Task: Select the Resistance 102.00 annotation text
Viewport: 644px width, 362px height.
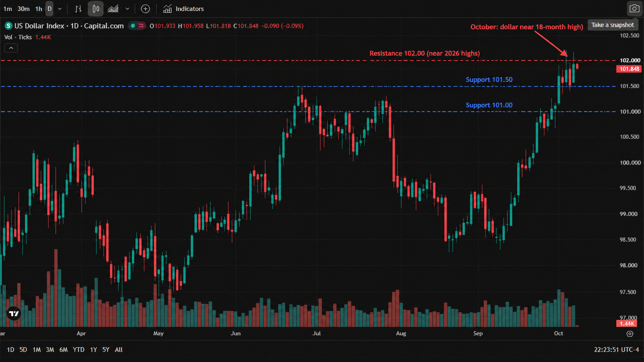Action: (x=424, y=53)
